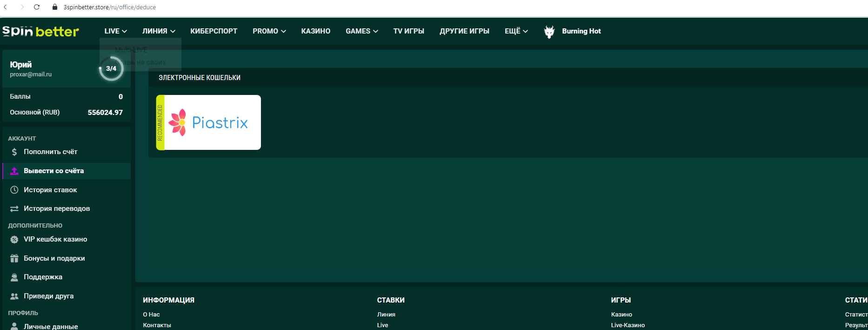Click the browser back arrow
868x330 pixels.
click(x=6, y=7)
